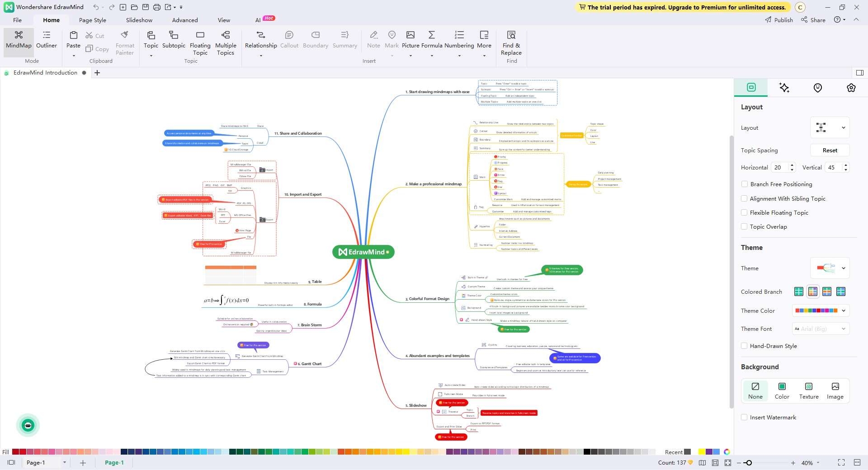Pick the yellow swatch next to Recent
Screen dimensions: 868x470
tap(702, 452)
